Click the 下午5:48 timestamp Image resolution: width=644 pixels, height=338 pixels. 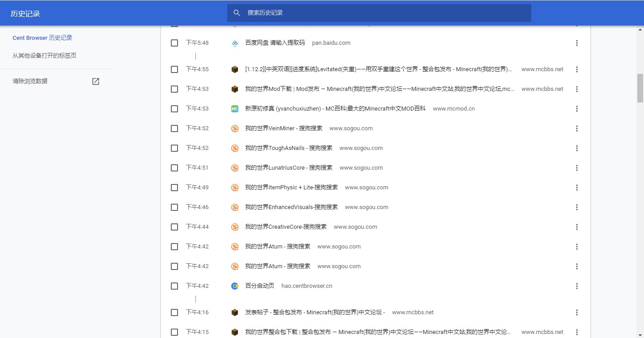(197, 43)
